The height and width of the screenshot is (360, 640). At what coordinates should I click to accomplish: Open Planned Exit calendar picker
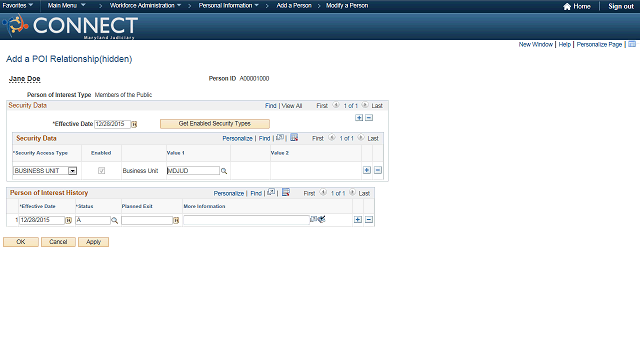[176, 220]
